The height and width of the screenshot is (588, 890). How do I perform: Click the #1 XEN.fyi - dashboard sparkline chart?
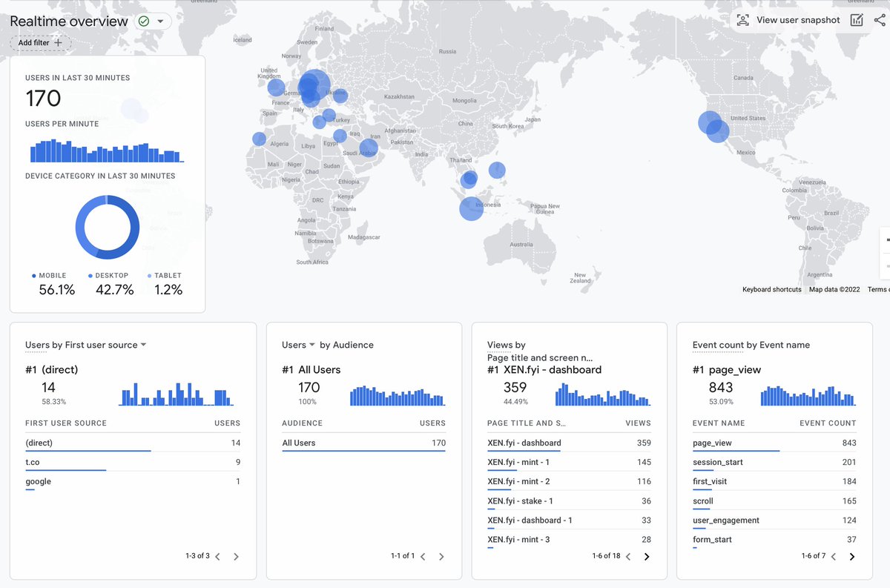[x=603, y=394]
